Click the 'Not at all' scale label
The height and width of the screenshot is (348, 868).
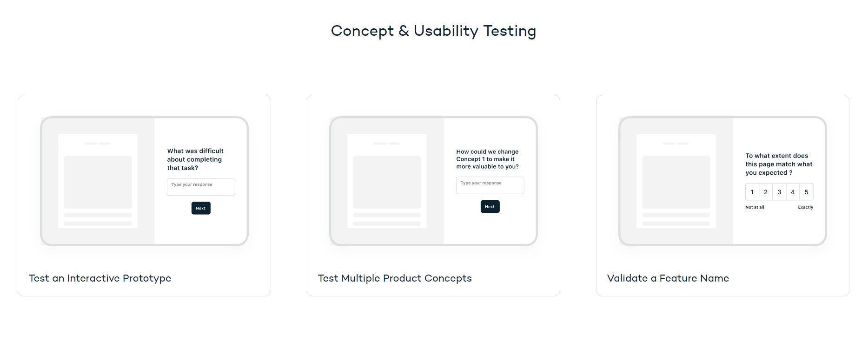(755, 207)
